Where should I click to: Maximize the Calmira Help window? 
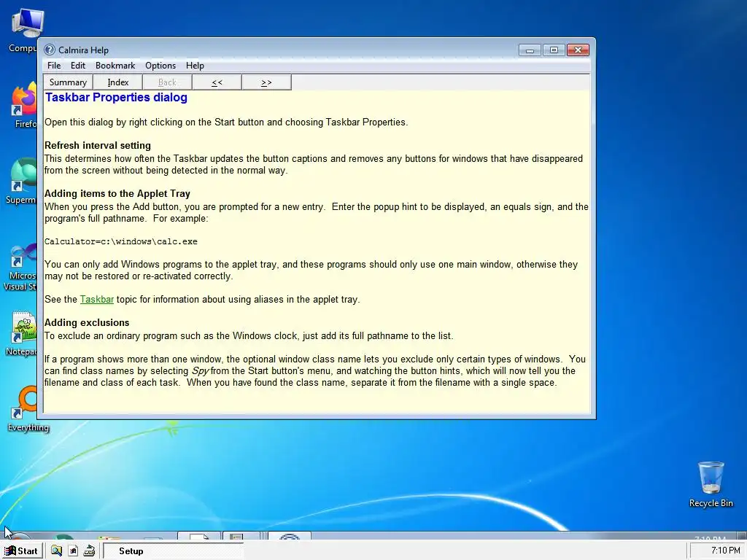click(x=554, y=50)
